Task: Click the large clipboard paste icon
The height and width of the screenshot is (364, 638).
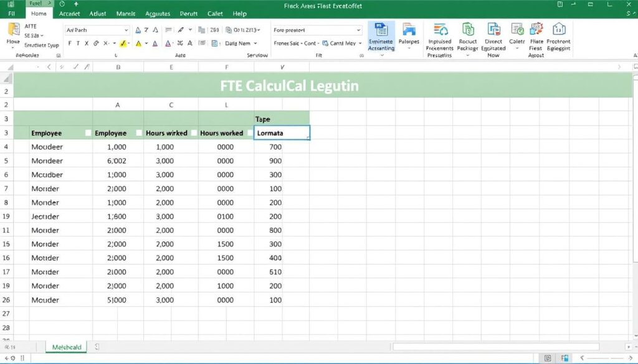Action: pos(14,30)
